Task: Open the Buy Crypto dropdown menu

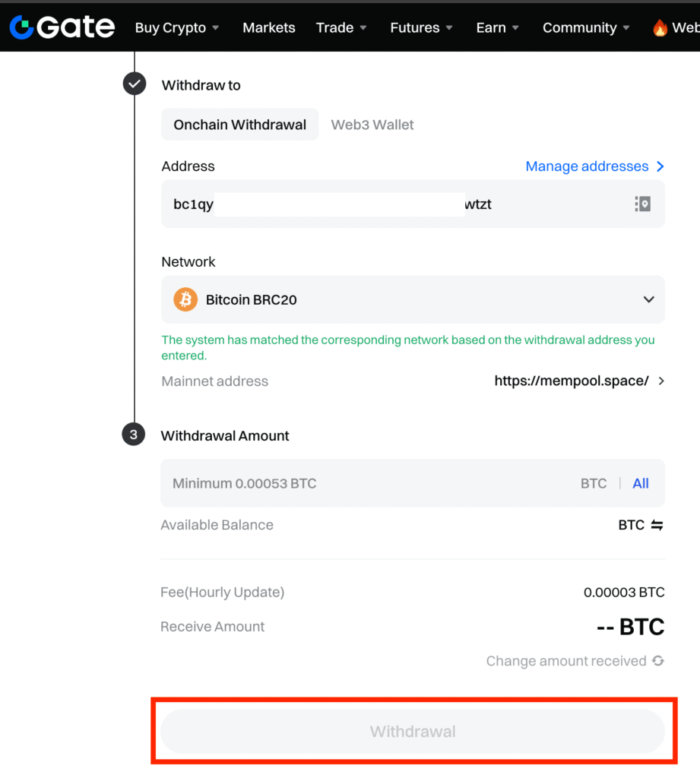Action: (x=177, y=27)
